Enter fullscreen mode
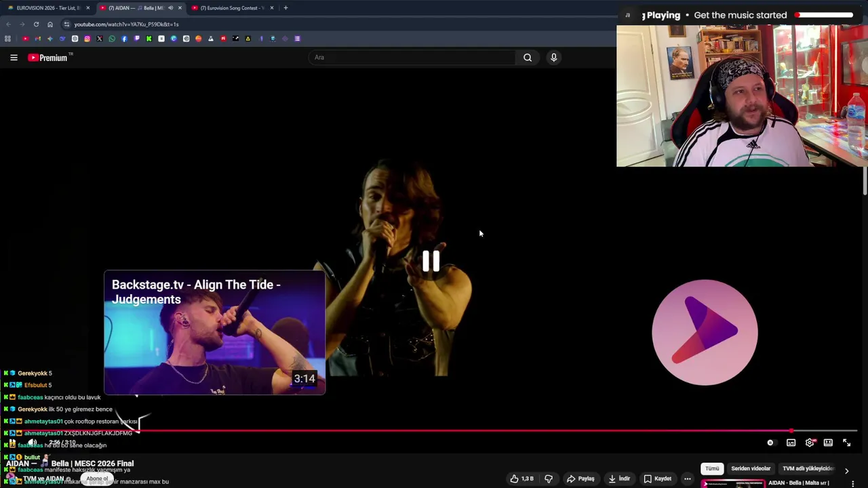The width and height of the screenshot is (868, 488). tap(846, 443)
